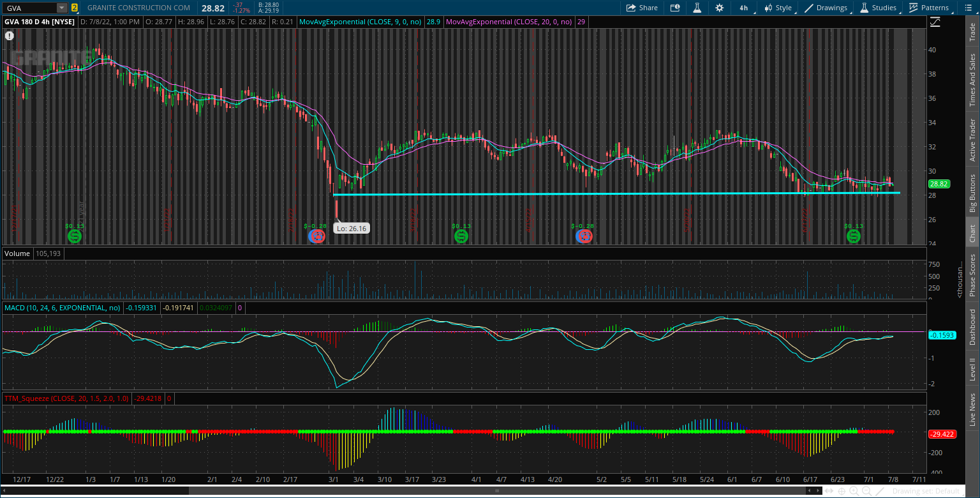This screenshot has width=980, height=498.
Task: Click the warning exclamation icon on the chart
Action: pyautogui.click(x=9, y=36)
